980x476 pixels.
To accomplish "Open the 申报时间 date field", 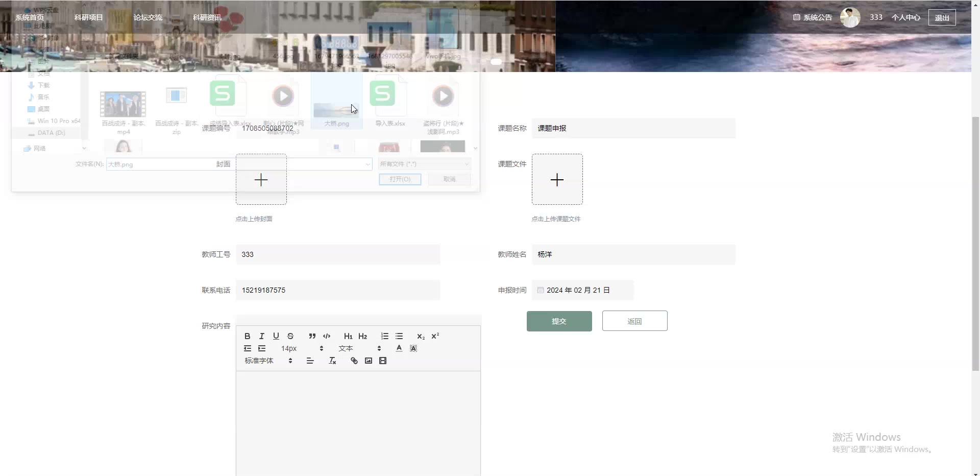I will tap(583, 290).
